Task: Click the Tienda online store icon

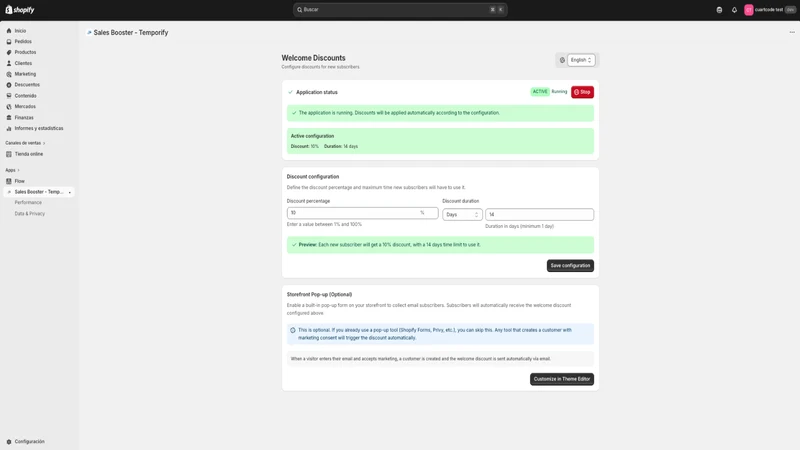Action: click(x=9, y=154)
